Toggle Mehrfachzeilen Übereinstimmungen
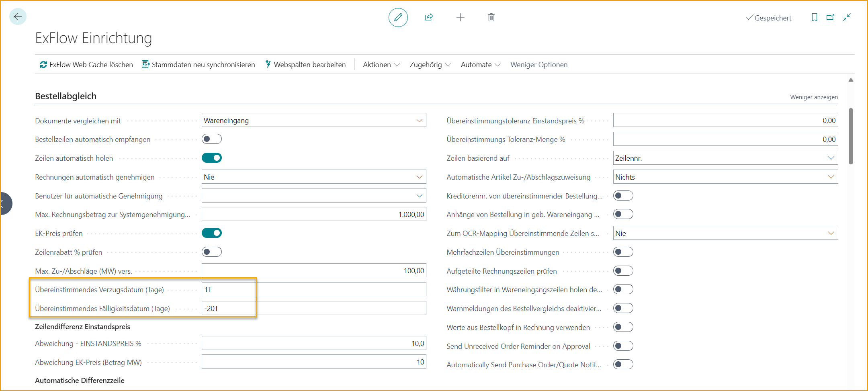This screenshot has width=868, height=391. coord(623,252)
